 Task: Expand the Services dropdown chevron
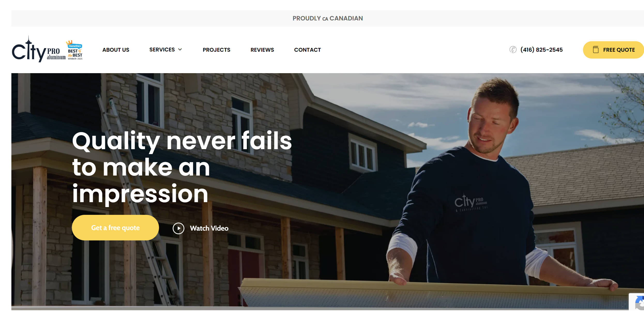(x=180, y=50)
